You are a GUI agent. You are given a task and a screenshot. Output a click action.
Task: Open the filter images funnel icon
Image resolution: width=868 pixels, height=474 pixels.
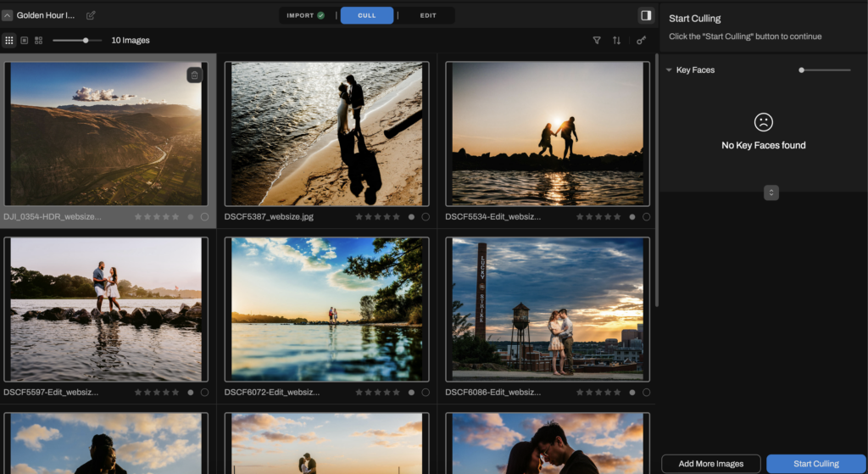[x=597, y=40]
